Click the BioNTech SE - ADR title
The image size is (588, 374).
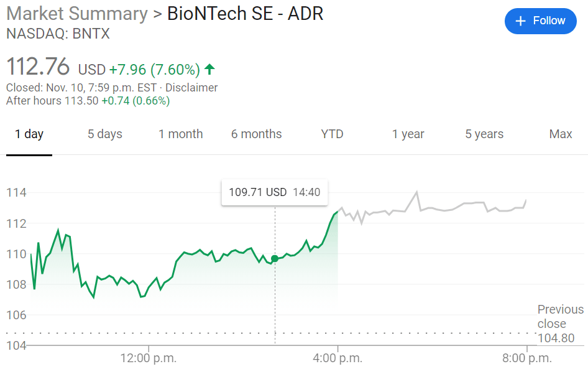tap(245, 13)
